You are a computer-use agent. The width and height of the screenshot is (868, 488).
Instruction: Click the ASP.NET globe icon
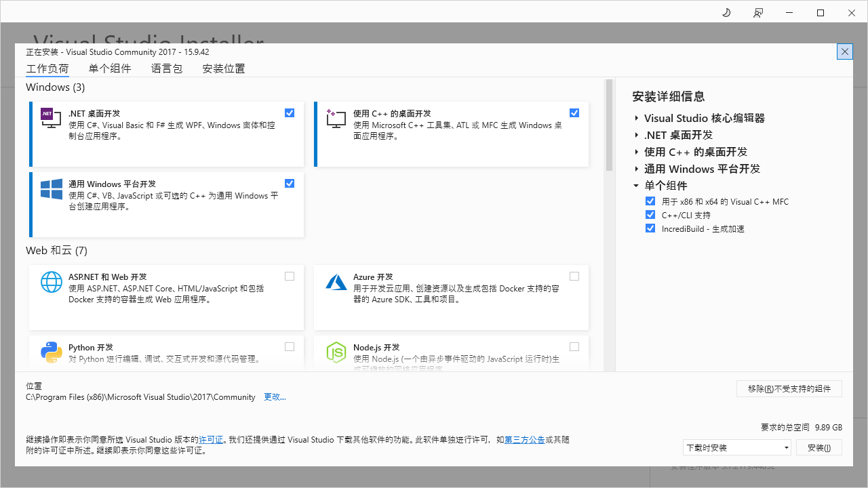pos(52,281)
